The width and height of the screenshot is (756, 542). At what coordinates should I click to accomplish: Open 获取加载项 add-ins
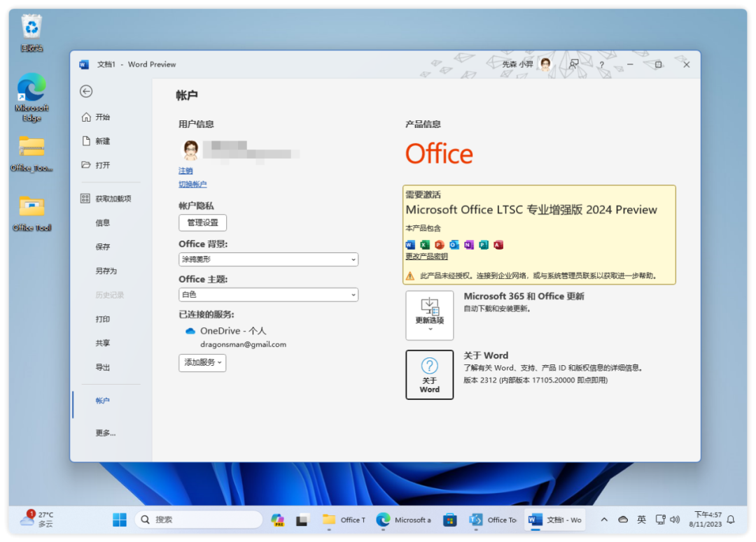tap(106, 199)
